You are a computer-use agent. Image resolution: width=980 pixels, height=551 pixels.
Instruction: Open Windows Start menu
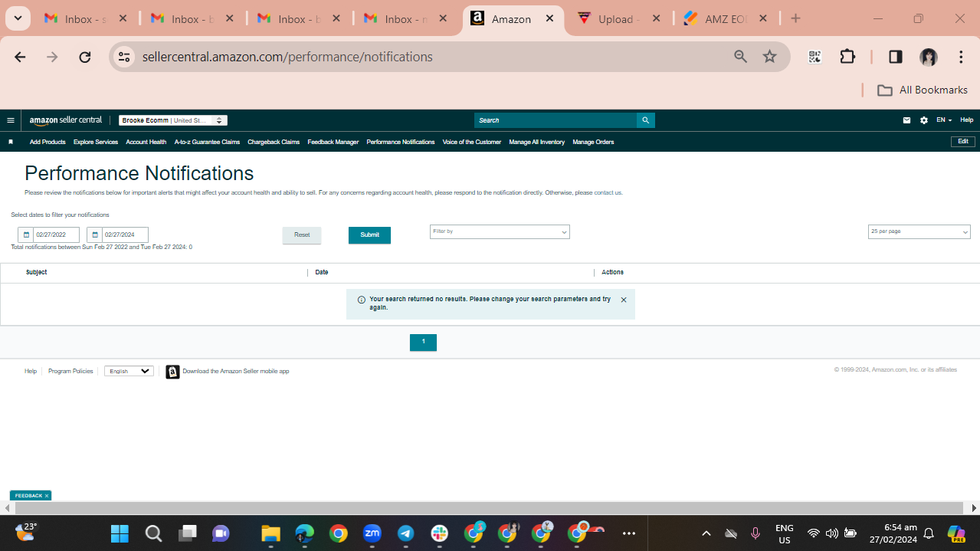coord(120,533)
